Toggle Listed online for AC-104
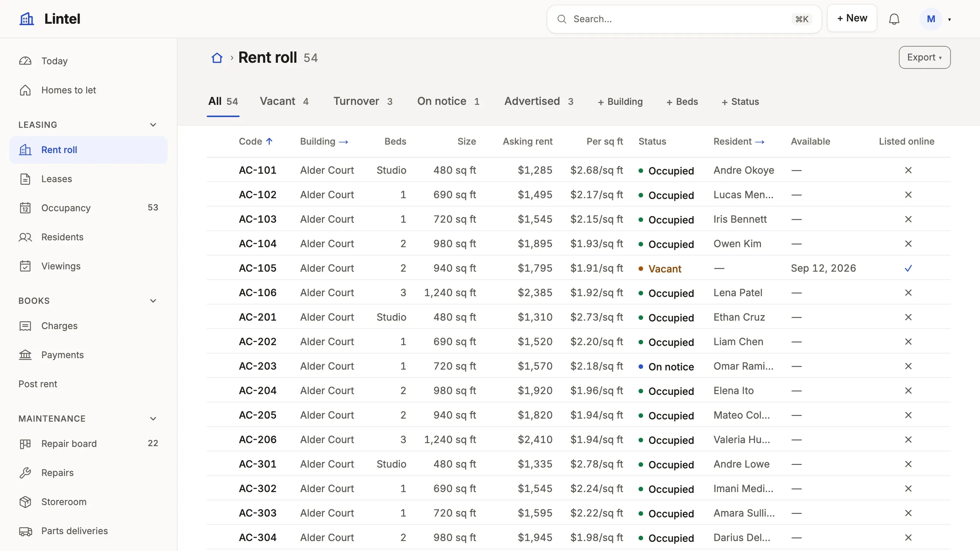This screenshot has width=980, height=551. [x=908, y=243]
